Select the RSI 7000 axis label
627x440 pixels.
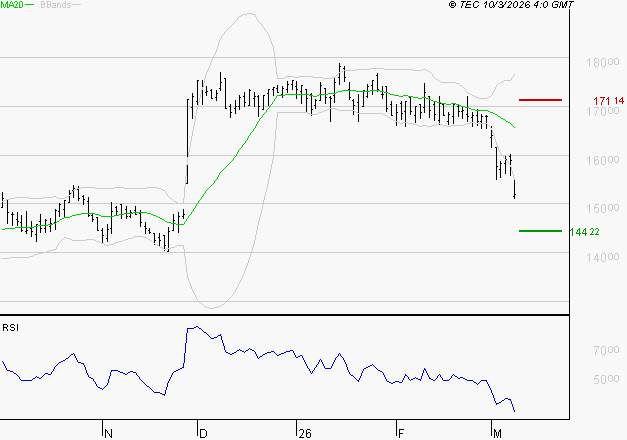click(606, 350)
